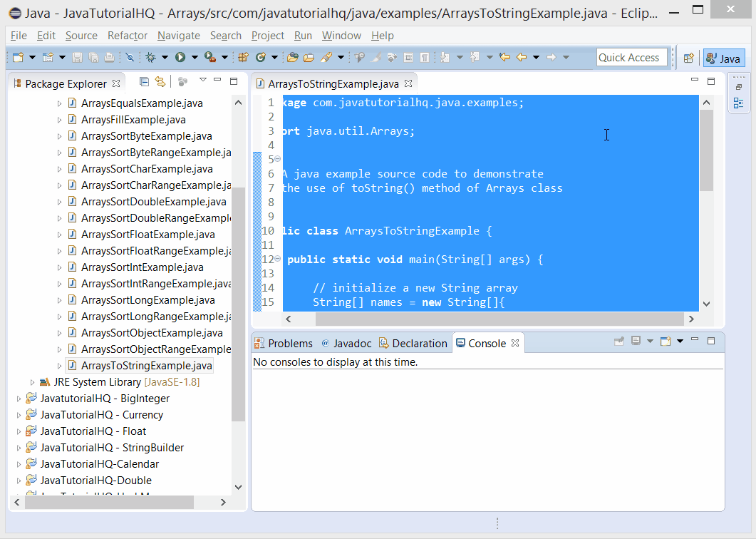Collapse All in Package Explorer toolbar
756x539 pixels.
[x=145, y=81]
